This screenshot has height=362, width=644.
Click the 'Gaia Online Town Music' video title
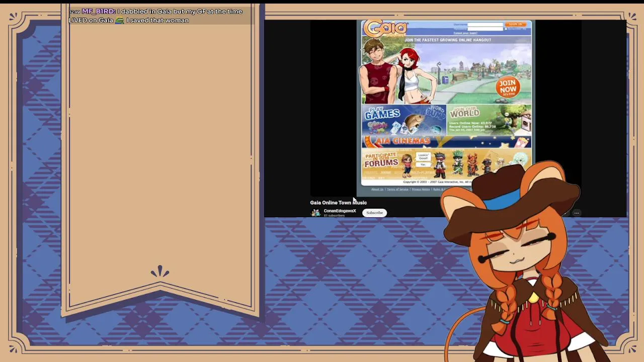click(x=338, y=203)
